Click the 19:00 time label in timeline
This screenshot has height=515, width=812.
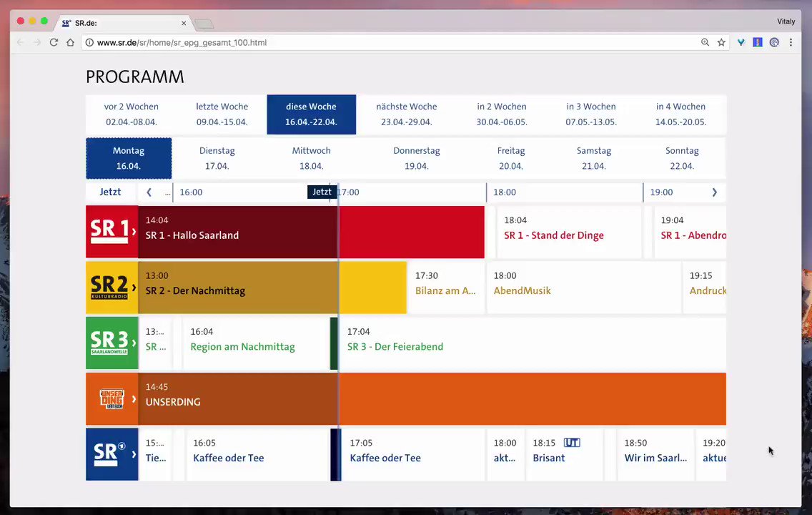[x=661, y=192]
